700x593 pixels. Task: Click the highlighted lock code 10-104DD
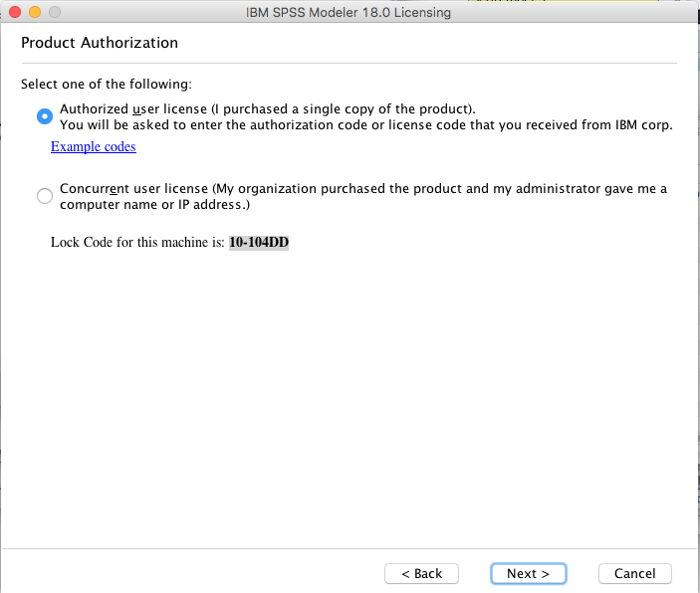coord(258,242)
